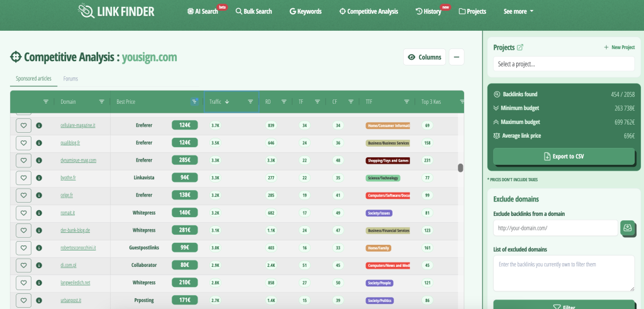This screenshot has height=309, width=644.
Task: Show info for celge.fr
Action: click(39, 195)
